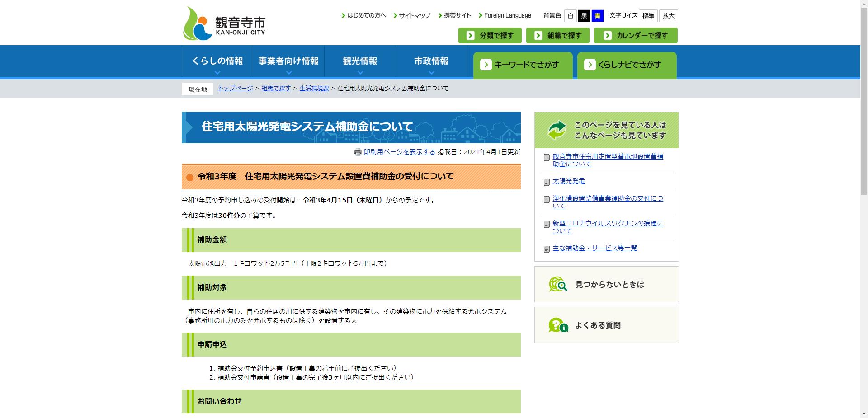Click the green arrows icon in recommendation panel

pos(557,130)
